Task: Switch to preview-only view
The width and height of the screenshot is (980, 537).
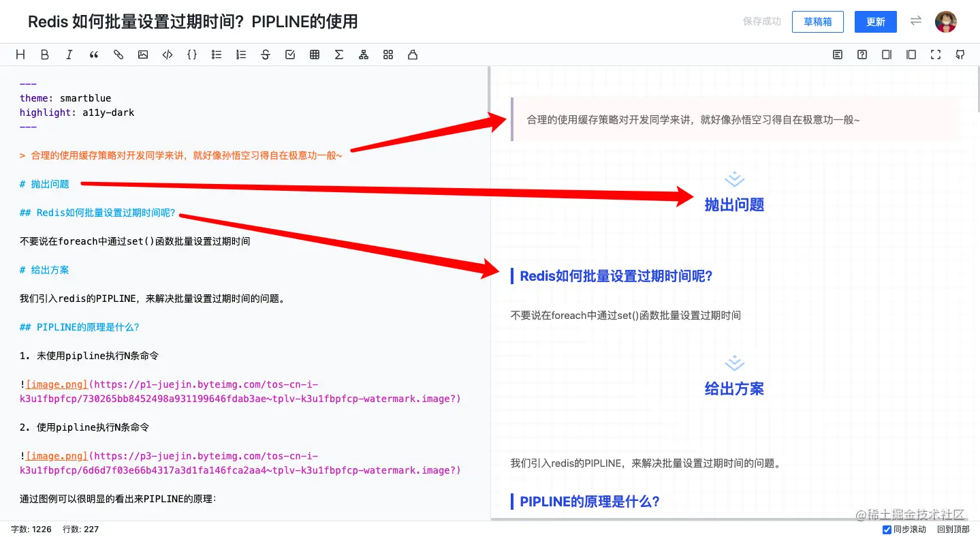Action: pyautogui.click(x=911, y=55)
